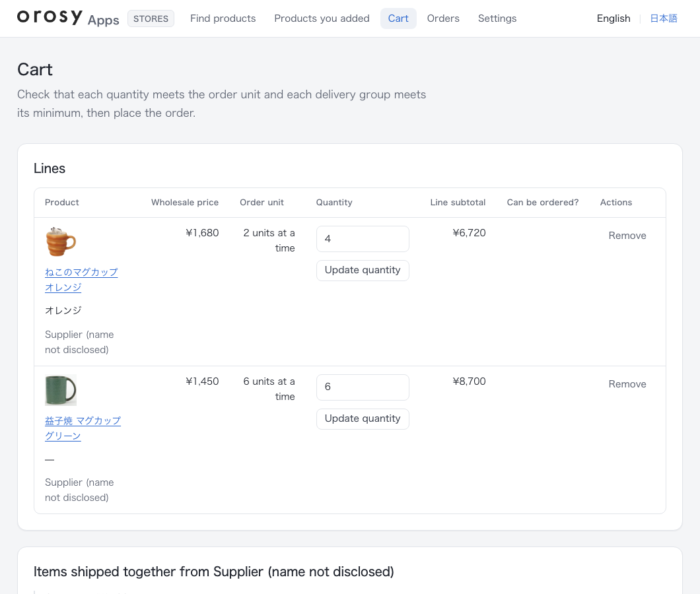Click the ¥1,680 wholesale price
The height and width of the screenshot is (594, 700).
(x=202, y=233)
